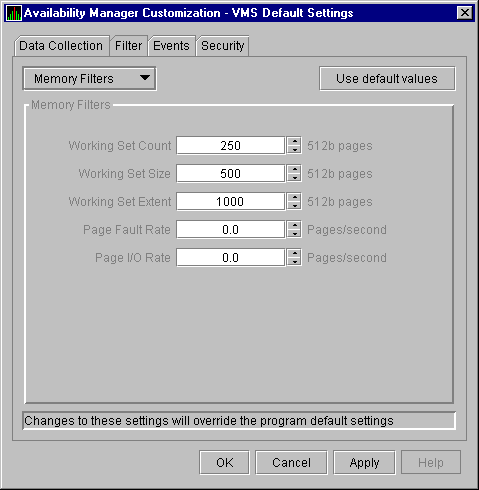This screenshot has width=479, height=490.
Task: Decrease Working Set Extent with down arrow
Action: [294, 206]
